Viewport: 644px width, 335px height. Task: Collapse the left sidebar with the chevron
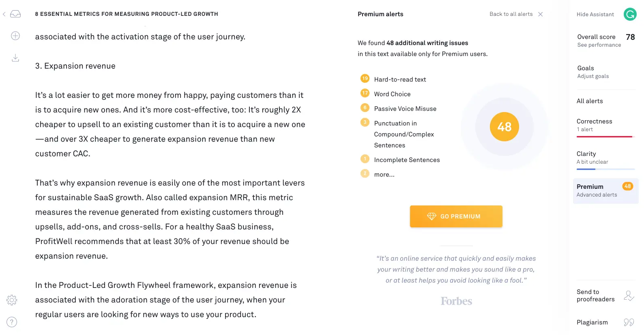point(4,13)
